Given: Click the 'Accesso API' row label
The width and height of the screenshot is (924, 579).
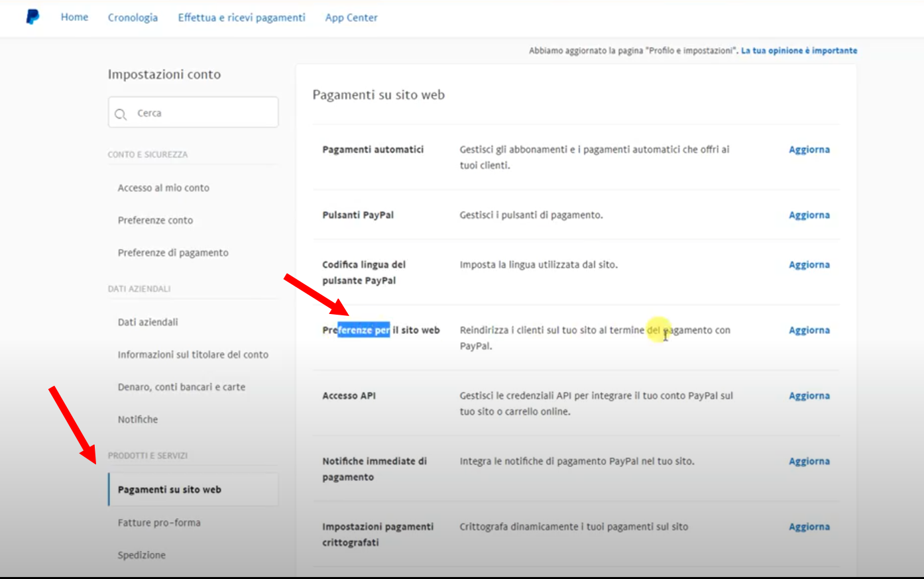Looking at the screenshot, I should click(349, 396).
